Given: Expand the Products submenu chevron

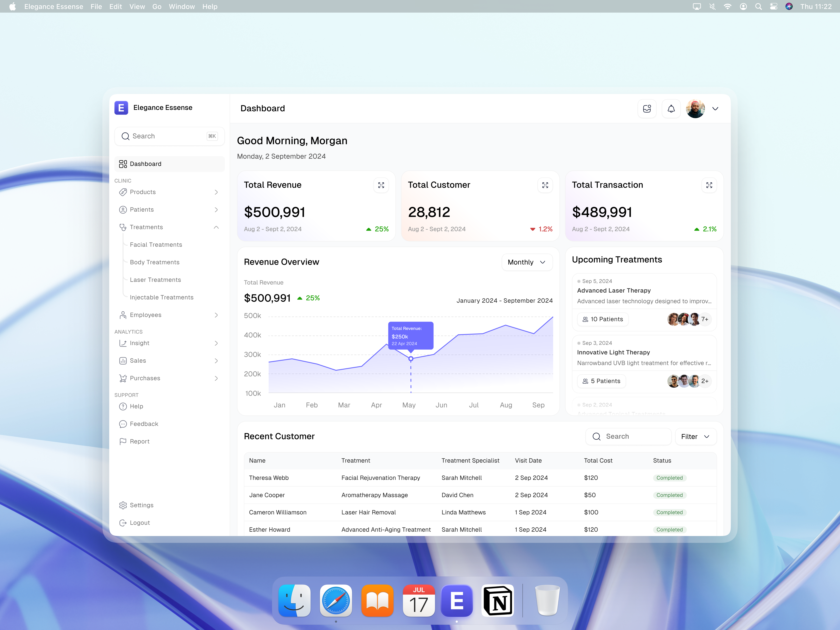Looking at the screenshot, I should click(216, 192).
